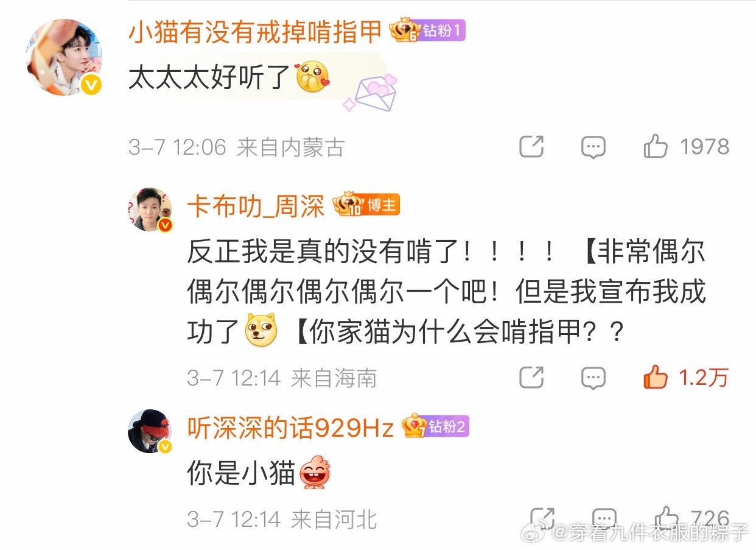Image resolution: width=756 pixels, height=550 pixels.
Task: Tap 卡布叻_周深's small avatar
Action: click(150, 210)
